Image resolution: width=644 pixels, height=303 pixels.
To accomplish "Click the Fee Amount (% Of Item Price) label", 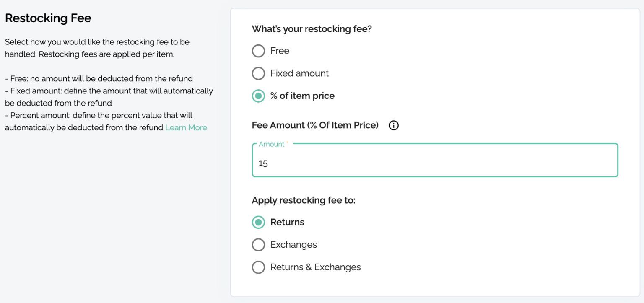I will [315, 125].
